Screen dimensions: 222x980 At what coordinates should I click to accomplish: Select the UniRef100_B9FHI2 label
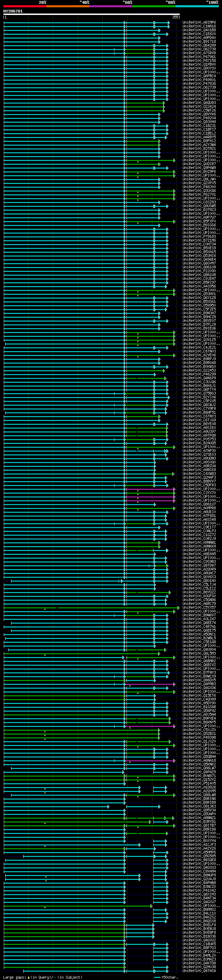[x=199, y=141]
